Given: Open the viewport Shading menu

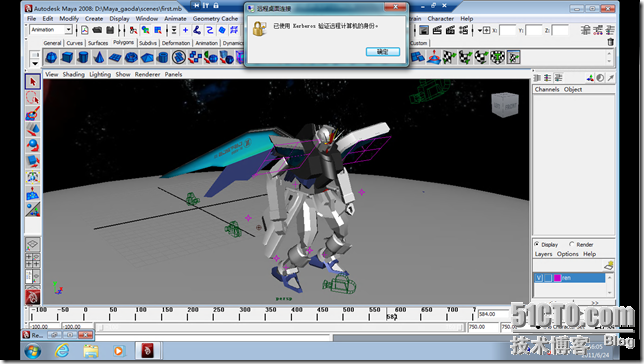Looking at the screenshot, I should tap(74, 74).
